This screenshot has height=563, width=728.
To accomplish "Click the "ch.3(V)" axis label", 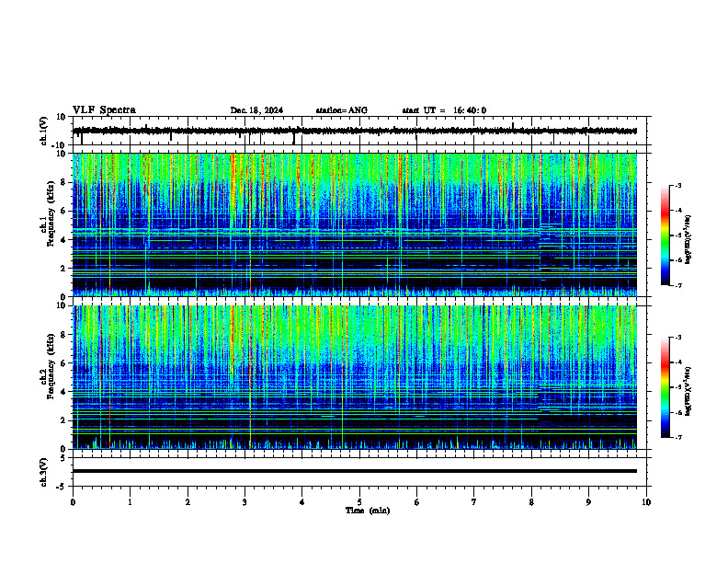I will [43, 473].
